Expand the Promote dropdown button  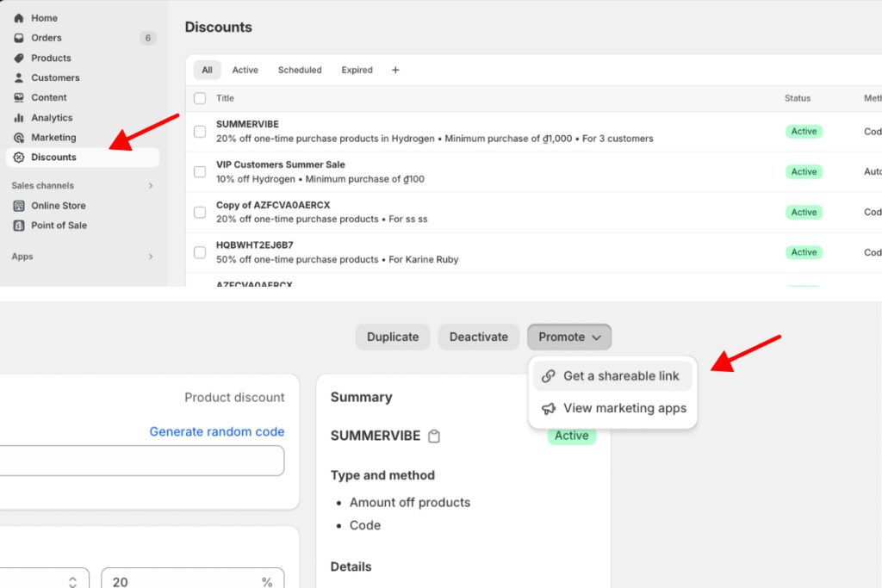coord(569,337)
